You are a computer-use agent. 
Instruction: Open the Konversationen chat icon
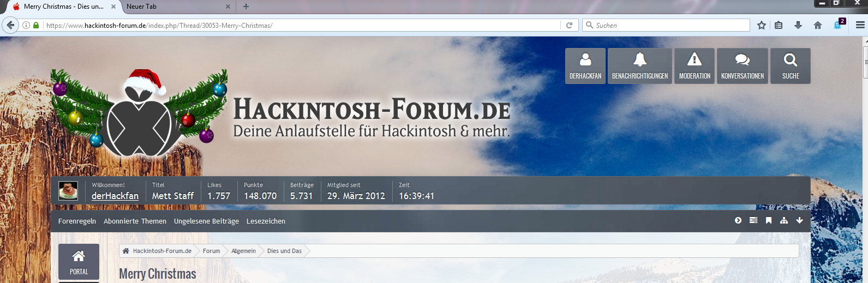(x=743, y=66)
